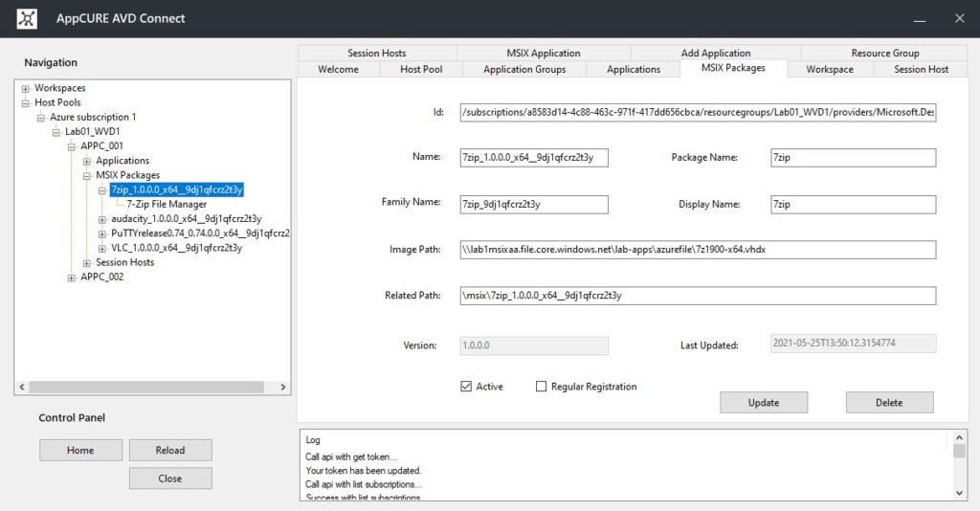
Task: Go to the Welcome tab
Action: click(x=338, y=69)
